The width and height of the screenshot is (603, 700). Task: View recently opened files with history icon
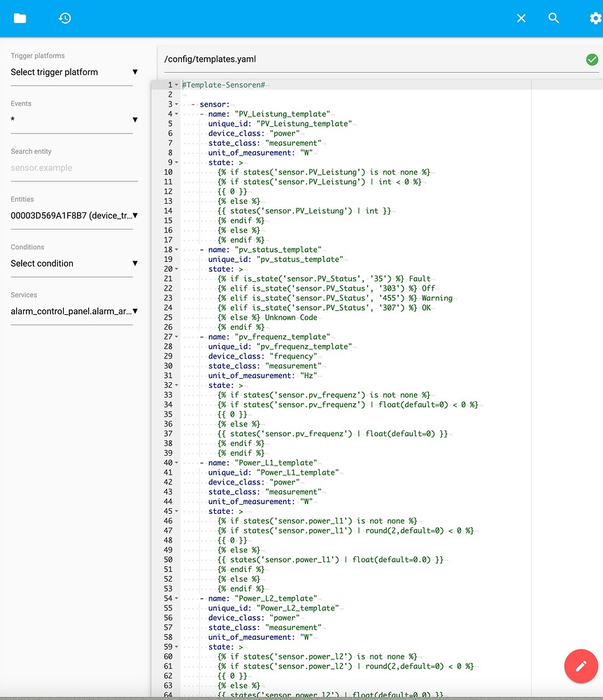pos(65,19)
